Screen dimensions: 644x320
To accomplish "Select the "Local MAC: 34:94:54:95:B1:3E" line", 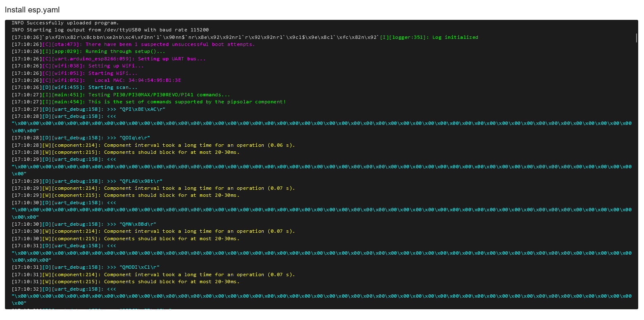I will point(96,80).
